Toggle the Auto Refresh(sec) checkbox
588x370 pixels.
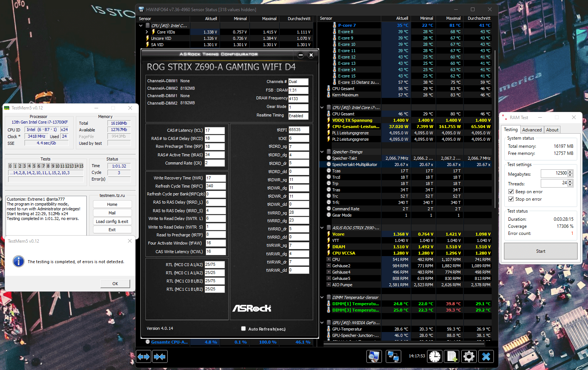pyautogui.click(x=243, y=329)
